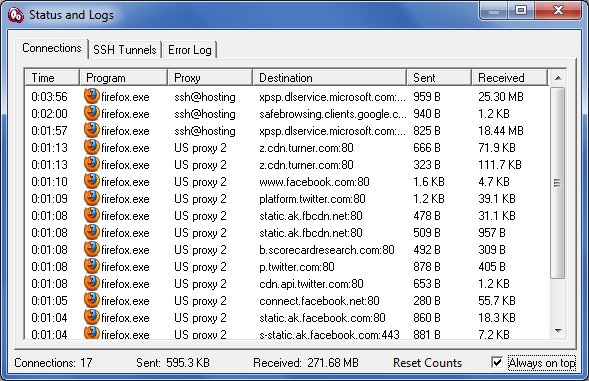Click the static.ak.facebook.com:80 destination
Screen dimensions: 589x381
[x=322, y=318]
